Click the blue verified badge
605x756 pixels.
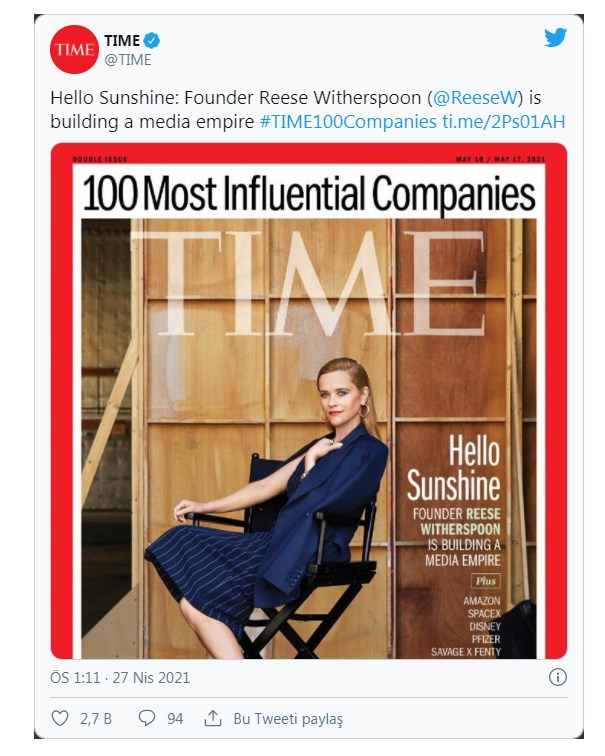(152, 41)
